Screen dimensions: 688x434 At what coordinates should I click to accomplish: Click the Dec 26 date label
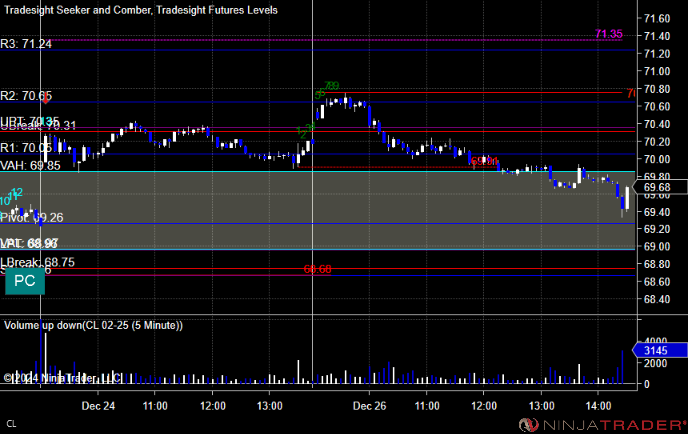(369, 406)
